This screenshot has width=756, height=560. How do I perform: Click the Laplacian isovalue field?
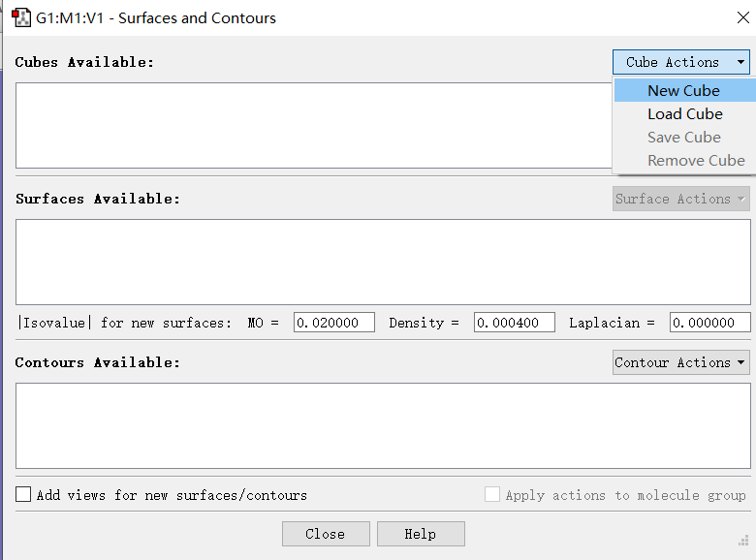pos(710,323)
